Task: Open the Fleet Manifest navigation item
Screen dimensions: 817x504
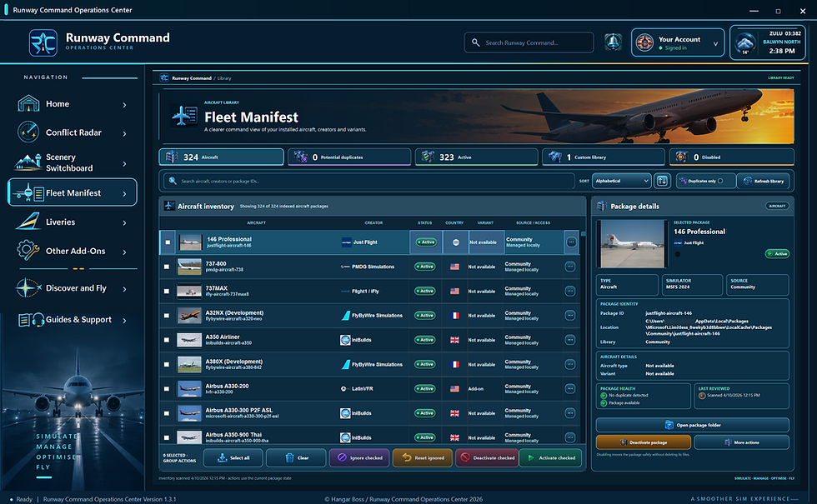Action: click(x=73, y=192)
